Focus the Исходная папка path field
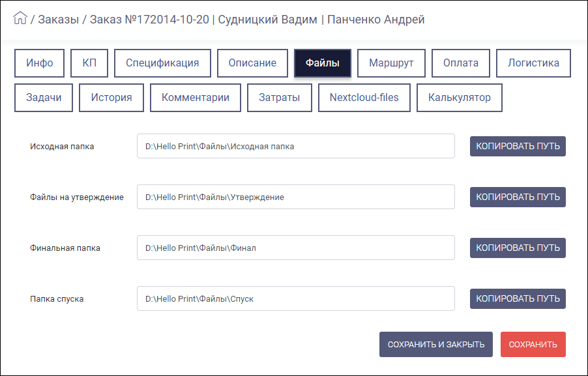 [x=296, y=146]
